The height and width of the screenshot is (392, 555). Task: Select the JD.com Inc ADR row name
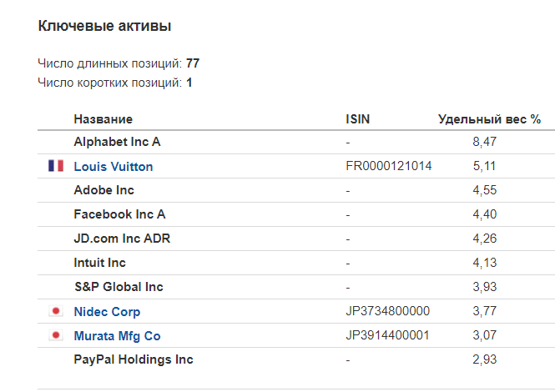(x=122, y=238)
